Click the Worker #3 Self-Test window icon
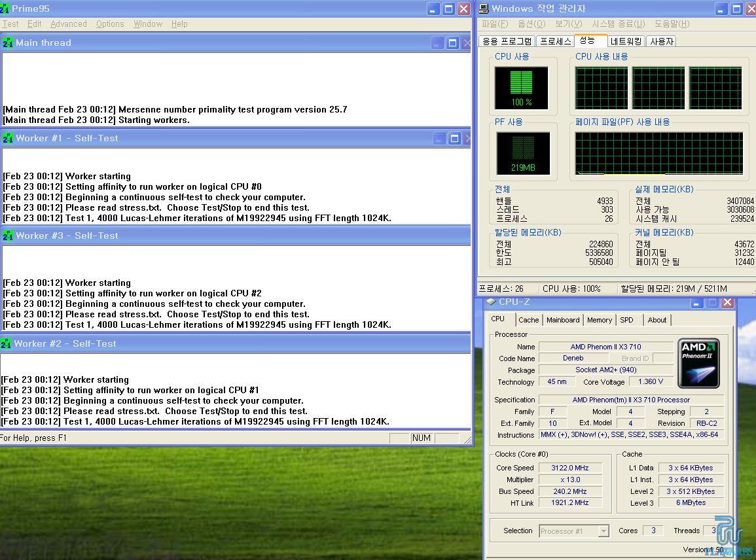This screenshot has height=560, width=756. tap(8, 236)
